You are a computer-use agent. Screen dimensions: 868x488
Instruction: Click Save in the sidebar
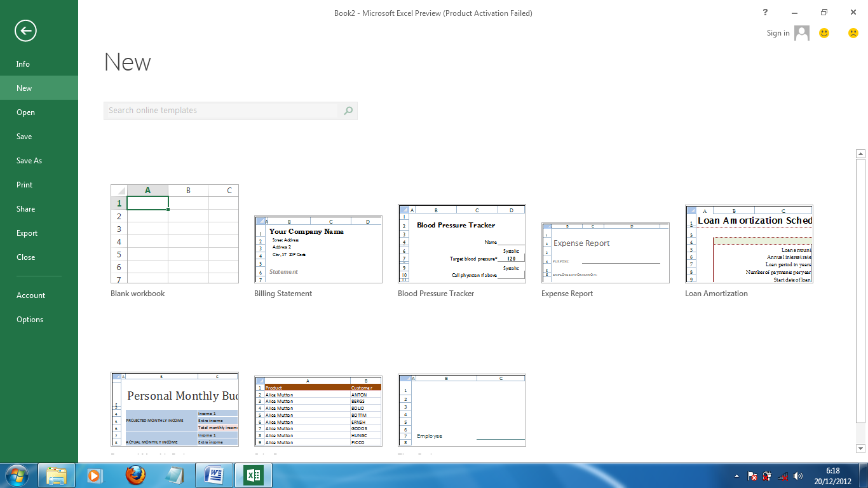click(39, 137)
